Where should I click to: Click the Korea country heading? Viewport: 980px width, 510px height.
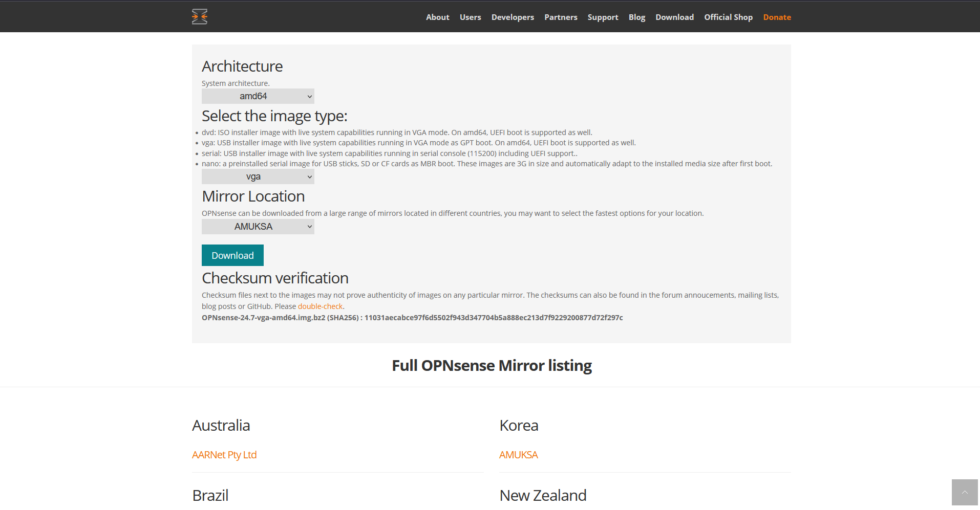click(x=519, y=426)
